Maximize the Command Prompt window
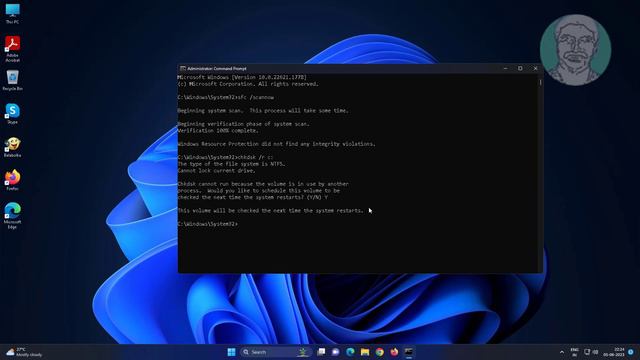The width and height of the screenshot is (640, 360). (520, 69)
